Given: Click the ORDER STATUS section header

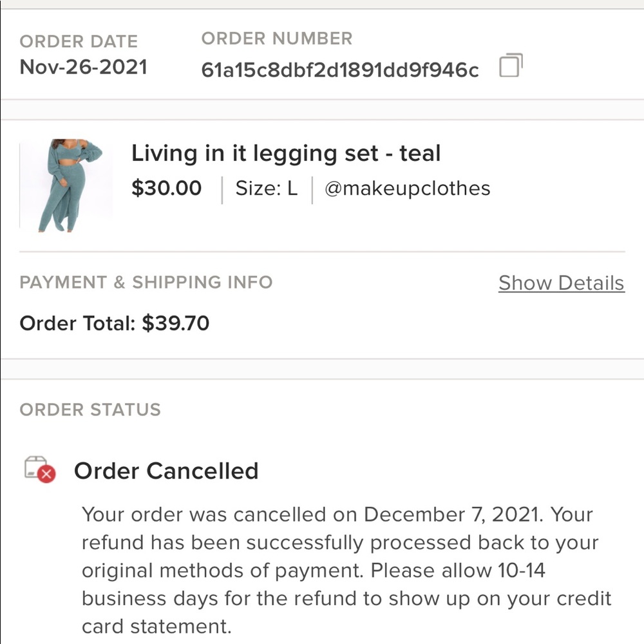Looking at the screenshot, I should [90, 410].
